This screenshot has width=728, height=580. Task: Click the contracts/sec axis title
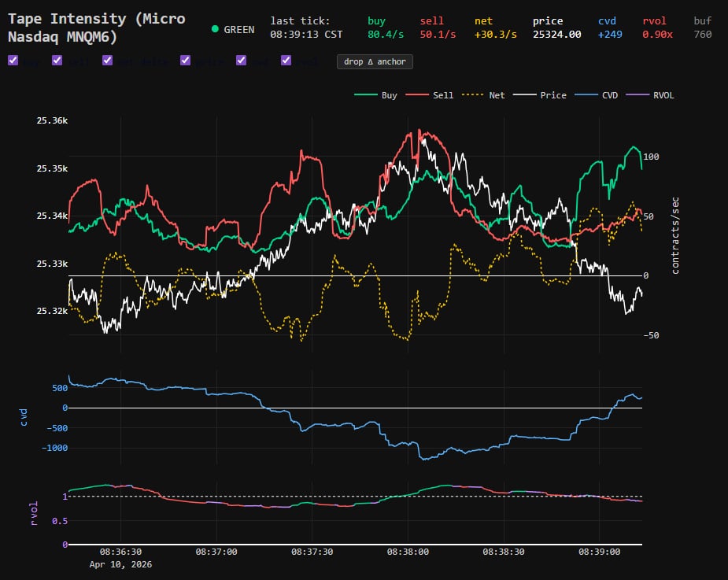tap(675, 235)
